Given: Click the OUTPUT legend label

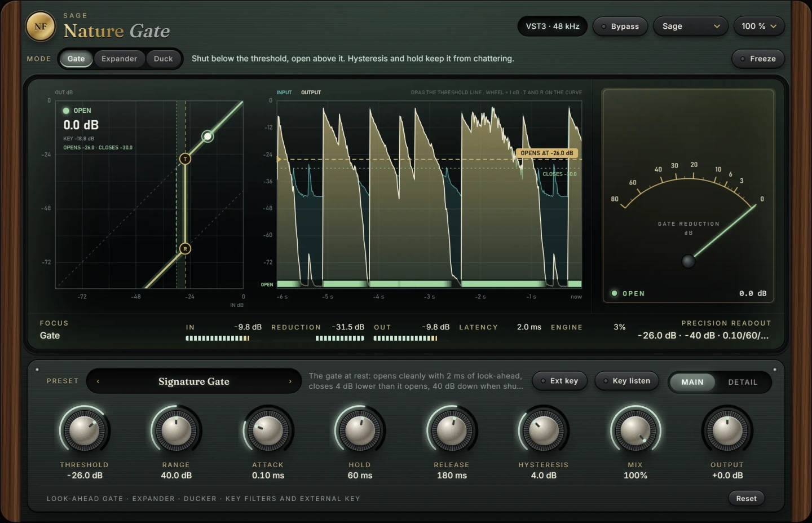Looking at the screenshot, I should (x=311, y=93).
